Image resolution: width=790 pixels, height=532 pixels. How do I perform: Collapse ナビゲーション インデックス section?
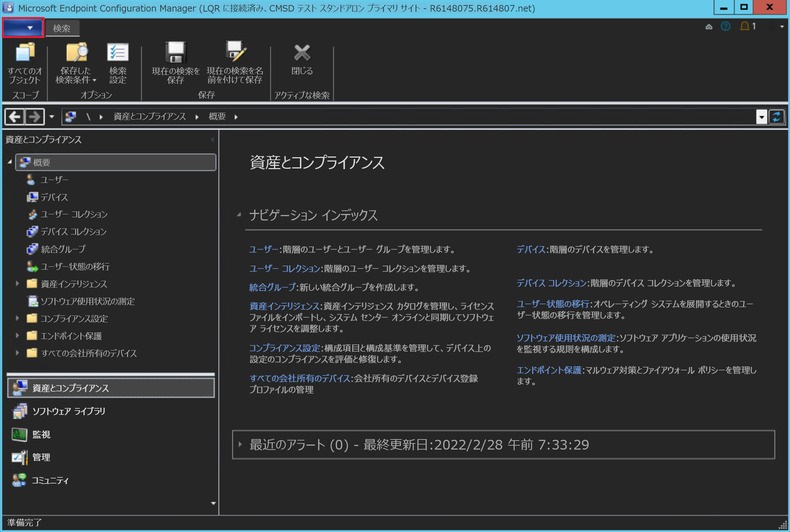[239, 215]
